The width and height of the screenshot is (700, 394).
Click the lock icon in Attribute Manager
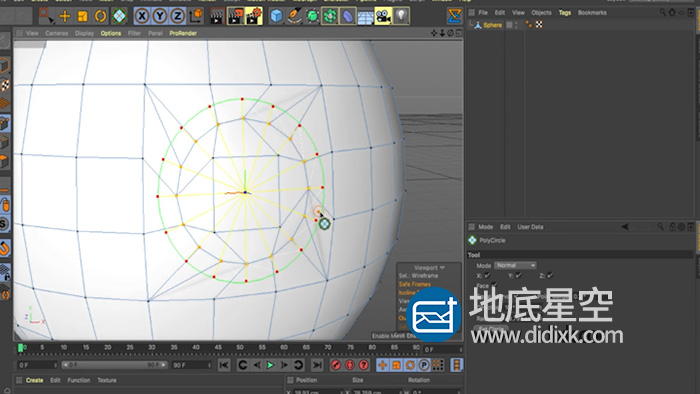672,227
